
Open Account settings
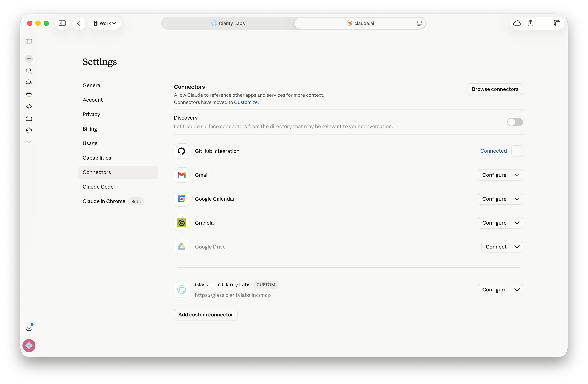tap(118, 100)
